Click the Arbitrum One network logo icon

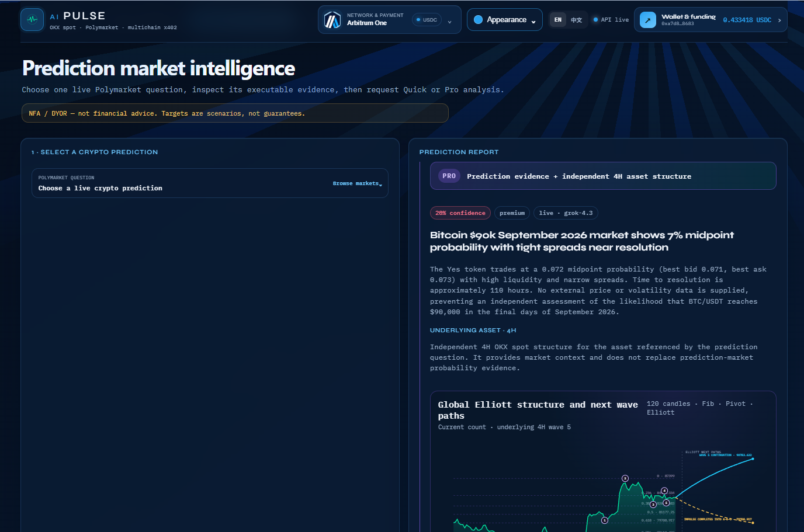click(x=332, y=20)
